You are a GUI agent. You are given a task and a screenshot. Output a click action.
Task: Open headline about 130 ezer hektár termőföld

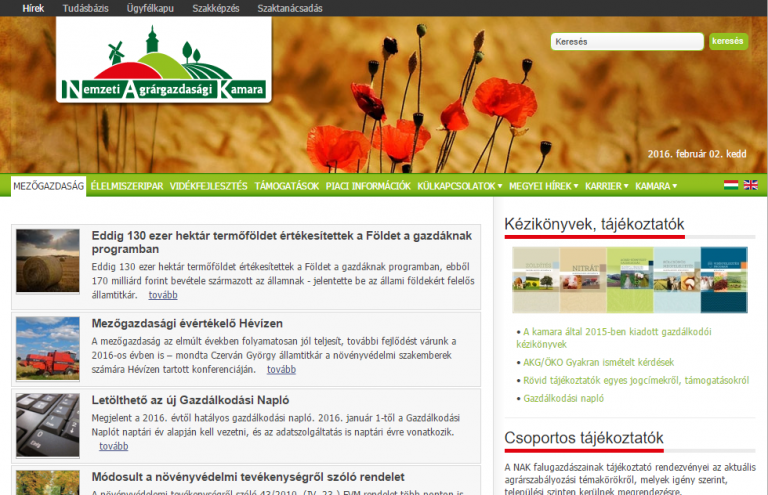click(282, 242)
